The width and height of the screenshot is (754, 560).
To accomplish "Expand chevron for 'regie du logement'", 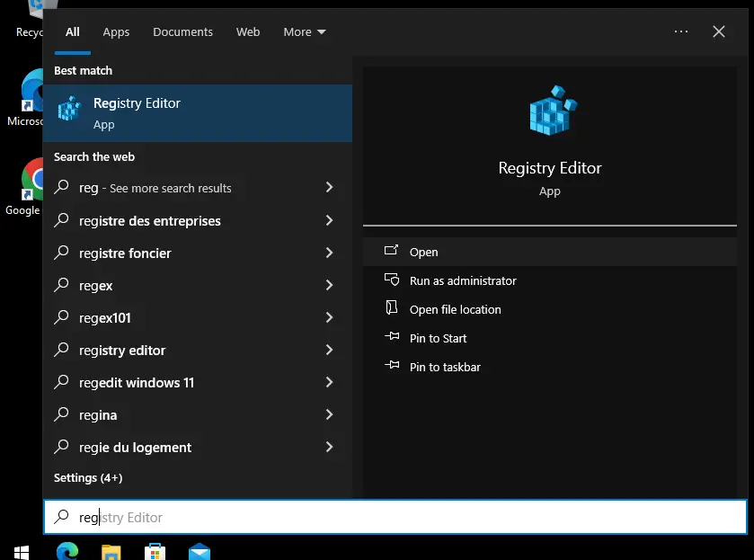I will tap(330, 447).
